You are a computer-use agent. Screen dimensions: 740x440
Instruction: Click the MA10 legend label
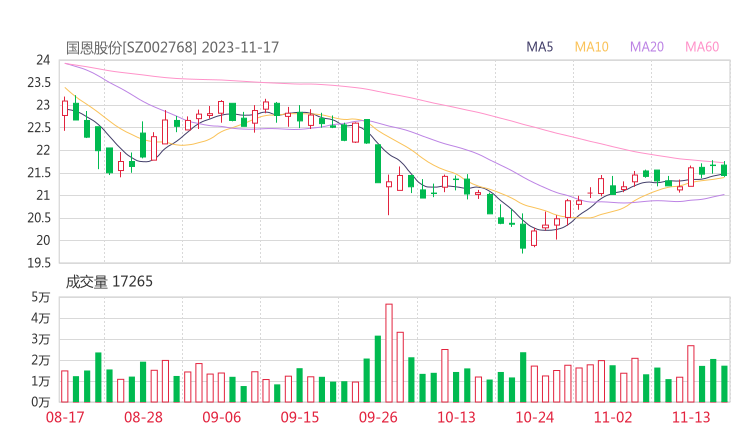tap(591, 47)
